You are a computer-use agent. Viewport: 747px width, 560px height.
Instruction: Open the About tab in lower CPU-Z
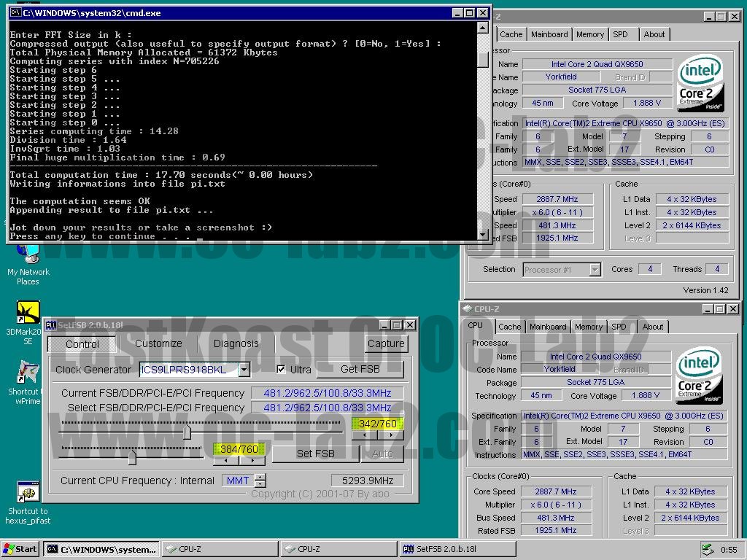653,327
